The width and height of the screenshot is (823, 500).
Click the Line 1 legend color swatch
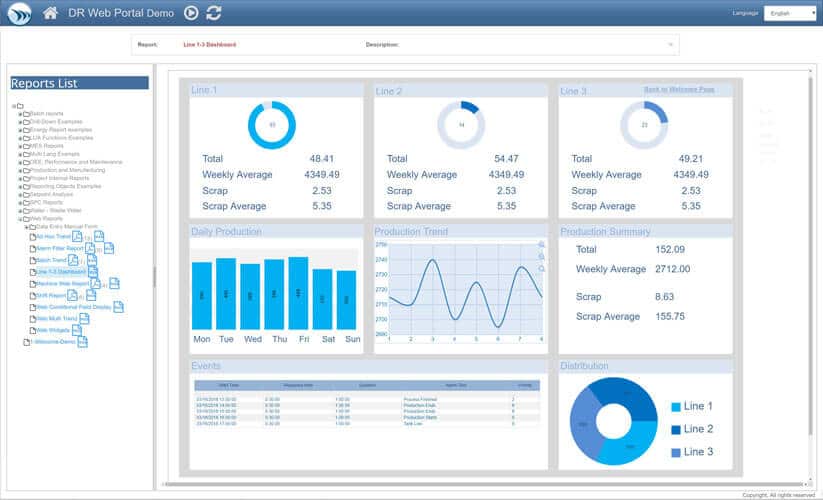coord(676,407)
